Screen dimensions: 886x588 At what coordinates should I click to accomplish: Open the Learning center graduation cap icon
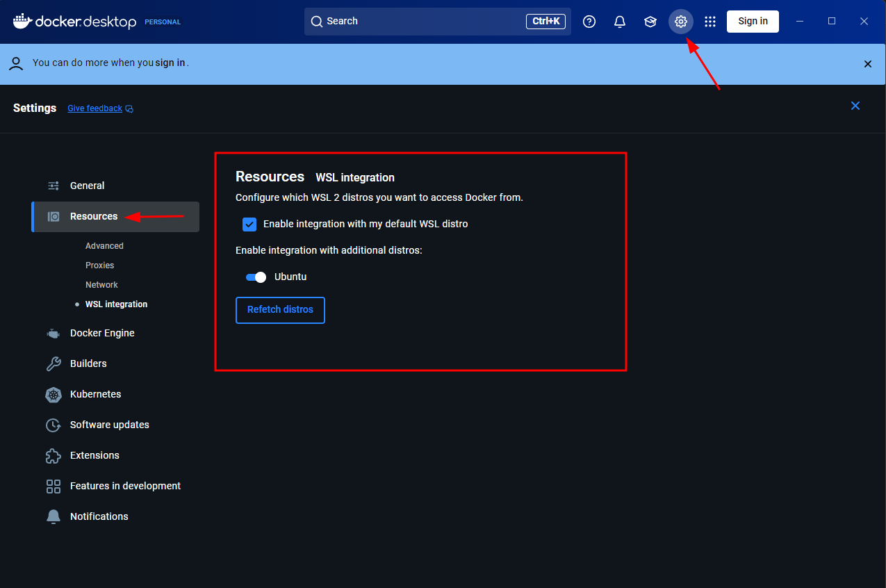pos(650,22)
